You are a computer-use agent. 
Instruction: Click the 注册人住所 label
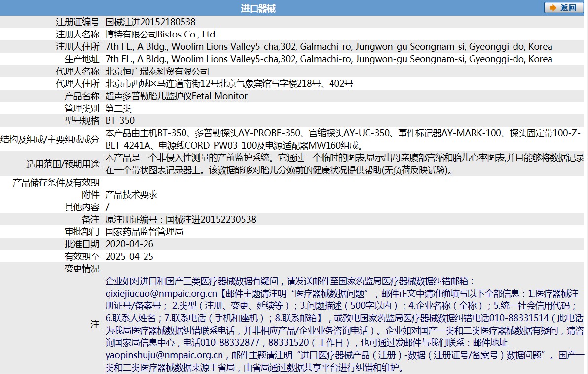[77, 47]
